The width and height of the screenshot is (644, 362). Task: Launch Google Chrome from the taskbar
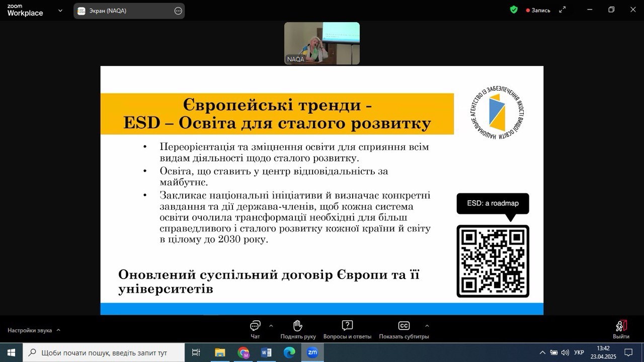click(244, 352)
